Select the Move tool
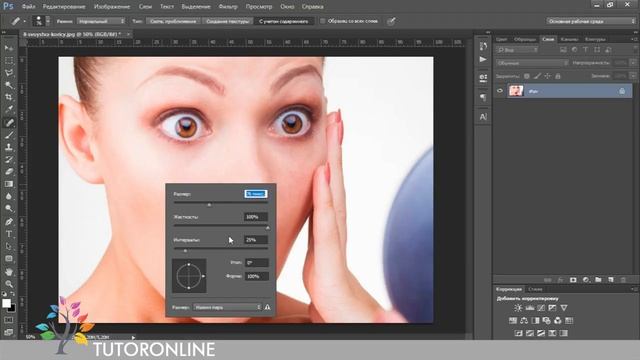Image resolution: width=640 pixels, height=360 pixels. 9,48
